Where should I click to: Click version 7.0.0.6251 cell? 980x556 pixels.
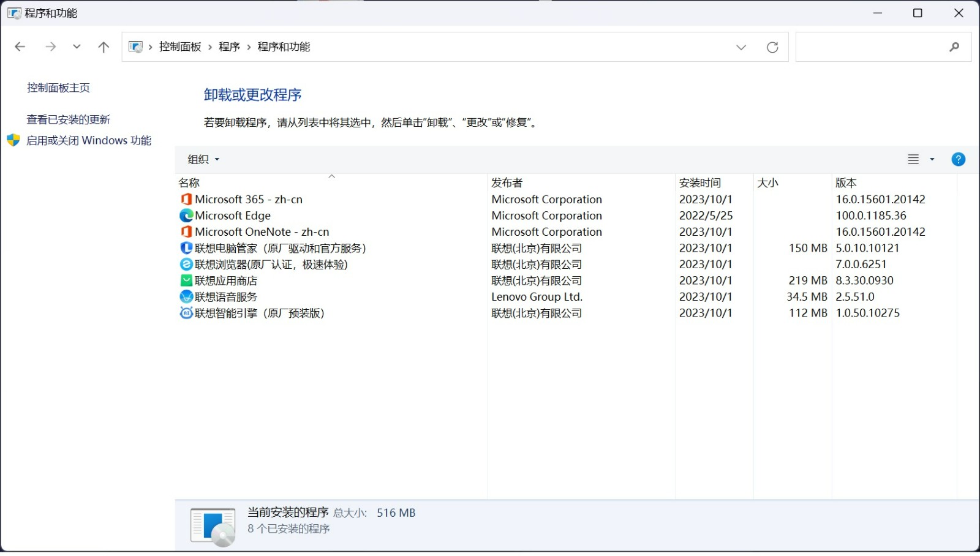coord(861,265)
